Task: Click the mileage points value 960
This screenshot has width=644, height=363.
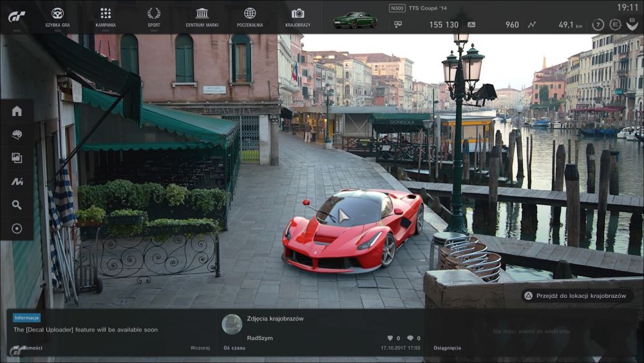Action: coord(512,25)
